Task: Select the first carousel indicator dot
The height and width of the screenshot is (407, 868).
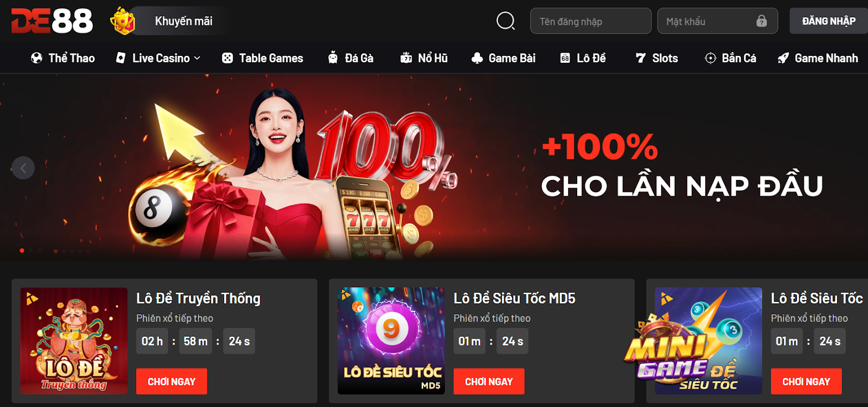Action: click(22, 250)
